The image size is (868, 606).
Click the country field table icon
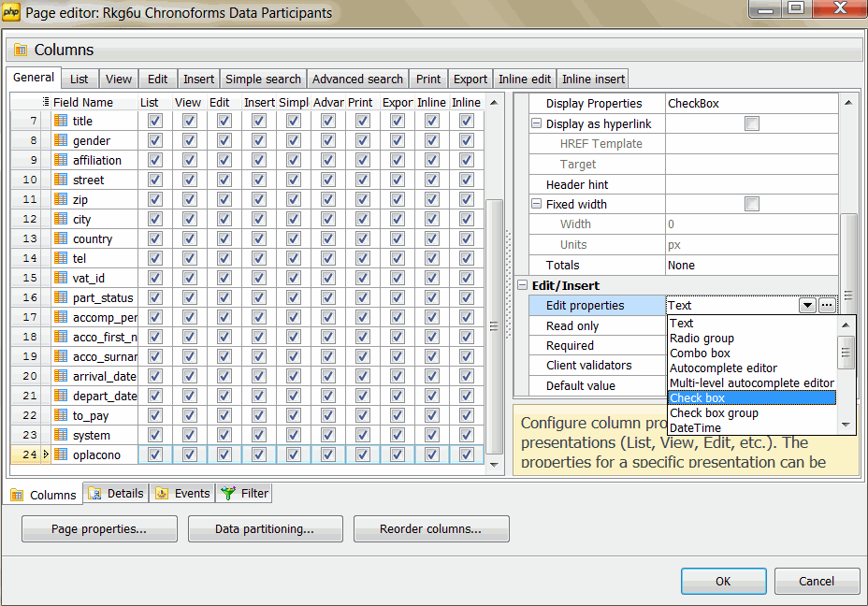[61, 238]
